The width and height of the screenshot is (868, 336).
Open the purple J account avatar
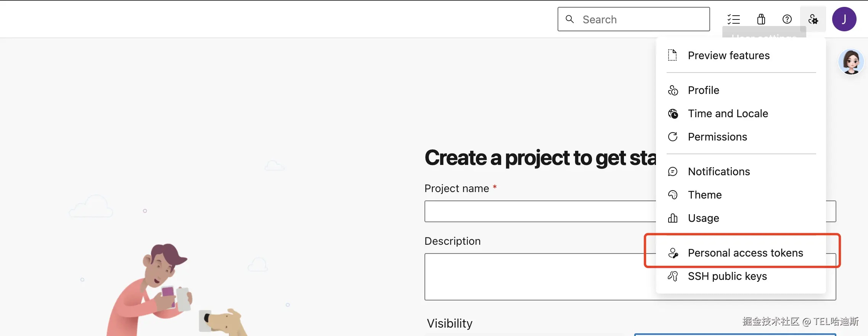point(844,19)
